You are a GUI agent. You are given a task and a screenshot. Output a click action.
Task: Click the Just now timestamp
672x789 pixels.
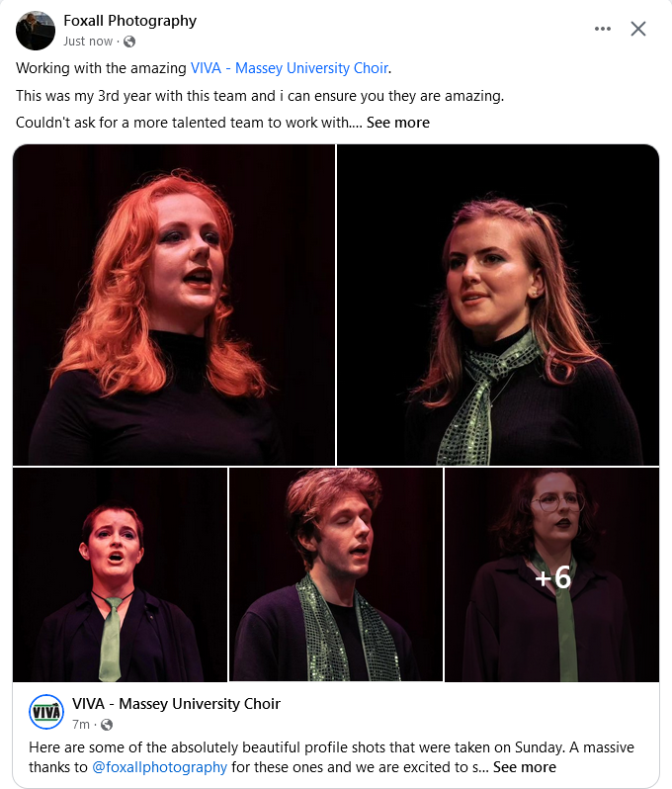pos(88,42)
